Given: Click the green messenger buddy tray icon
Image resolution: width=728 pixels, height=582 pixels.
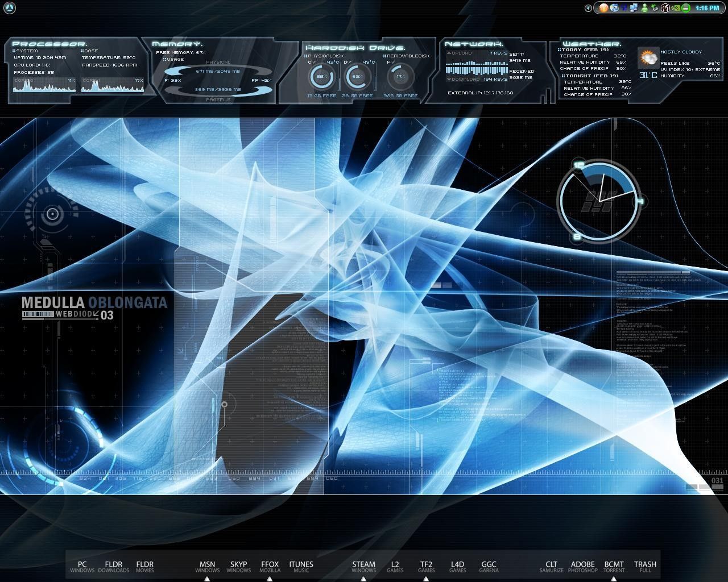Looking at the screenshot, I should [x=644, y=7].
